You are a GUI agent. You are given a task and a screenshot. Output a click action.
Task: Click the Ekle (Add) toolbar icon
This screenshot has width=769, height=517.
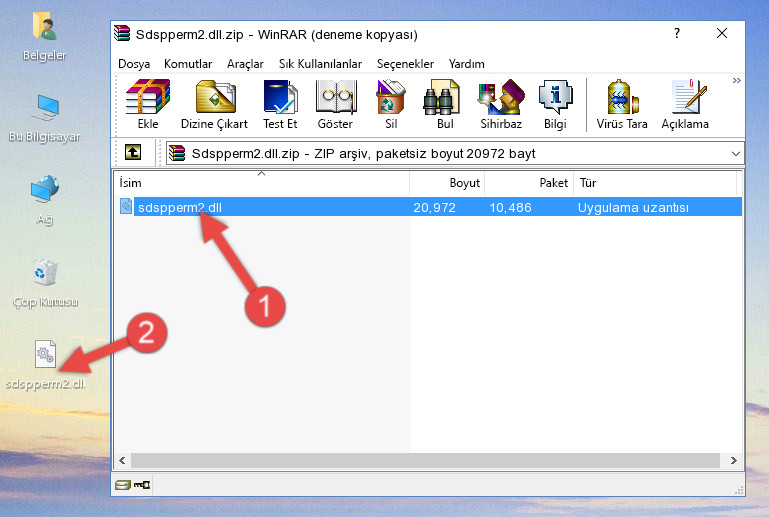148,104
